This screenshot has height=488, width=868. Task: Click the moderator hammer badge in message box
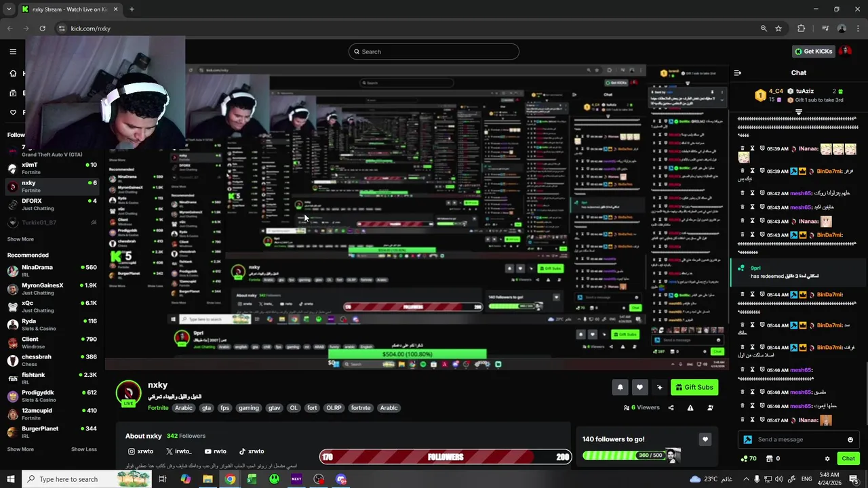click(x=748, y=439)
